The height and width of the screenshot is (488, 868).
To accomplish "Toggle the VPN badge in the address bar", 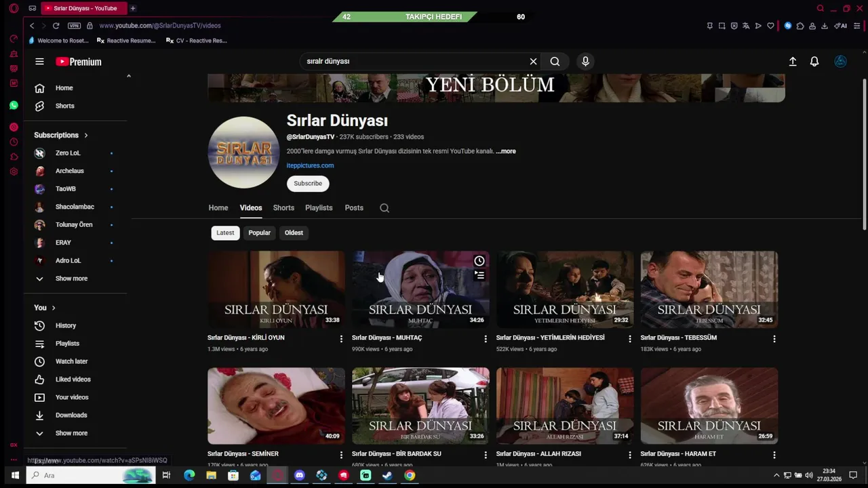I will [x=74, y=26].
